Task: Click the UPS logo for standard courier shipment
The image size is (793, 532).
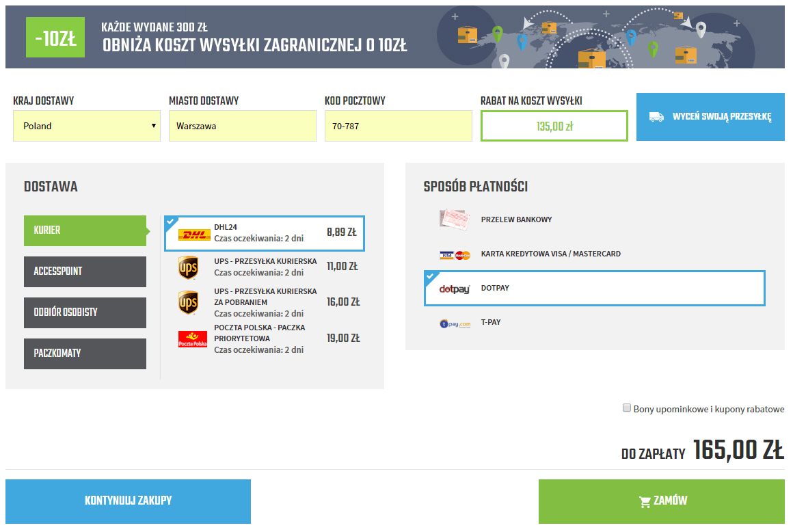Action: point(188,267)
